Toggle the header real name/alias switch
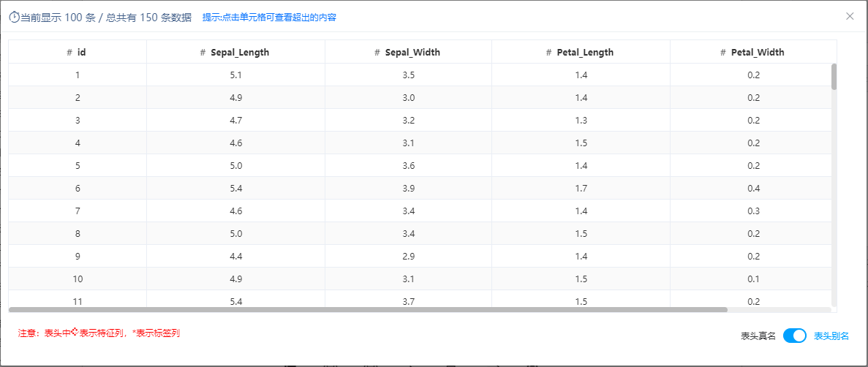868x367 pixels. (x=795, y=336)
